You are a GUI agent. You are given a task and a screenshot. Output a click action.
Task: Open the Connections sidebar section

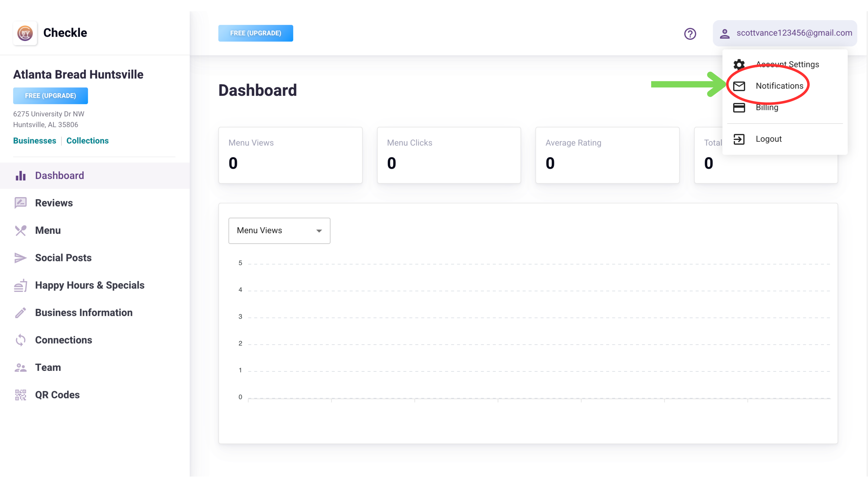95,340
